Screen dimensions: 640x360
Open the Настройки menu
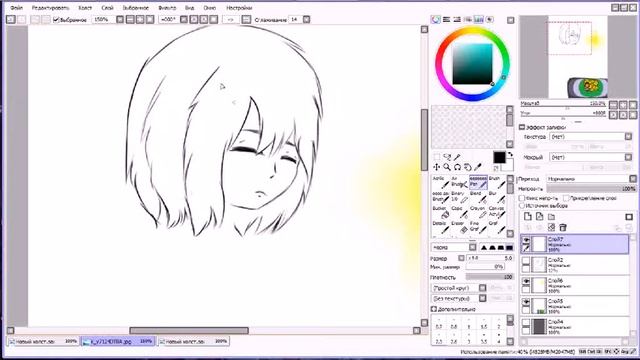click(x=239, y=8)
